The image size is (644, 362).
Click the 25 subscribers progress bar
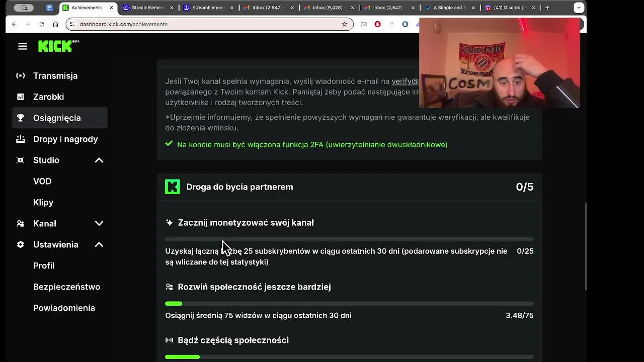(x=349, y=239)
